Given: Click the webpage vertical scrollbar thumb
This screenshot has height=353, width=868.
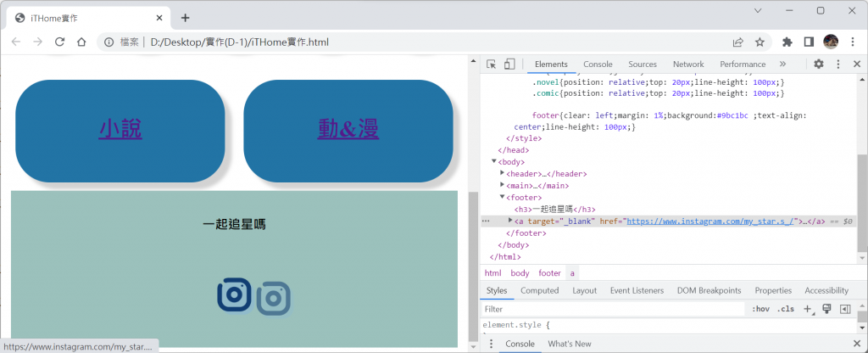Looking at the screenshot, I should click(472, 266).
